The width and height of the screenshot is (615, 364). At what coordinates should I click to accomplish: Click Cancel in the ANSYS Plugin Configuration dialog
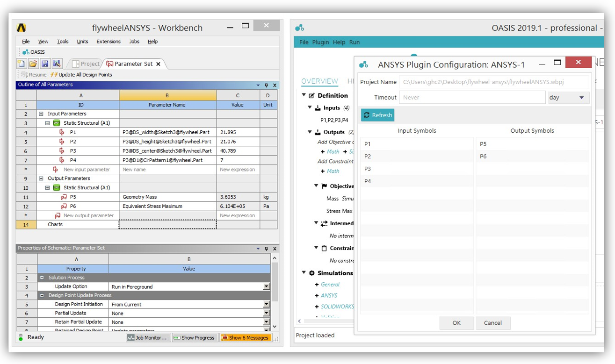point(493,323)
